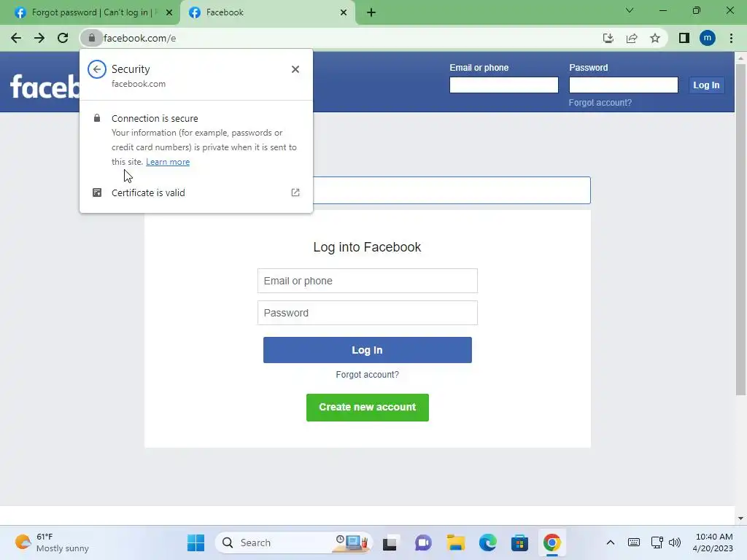
Task: Click the Facebook logo
Action: pos(44,86)
